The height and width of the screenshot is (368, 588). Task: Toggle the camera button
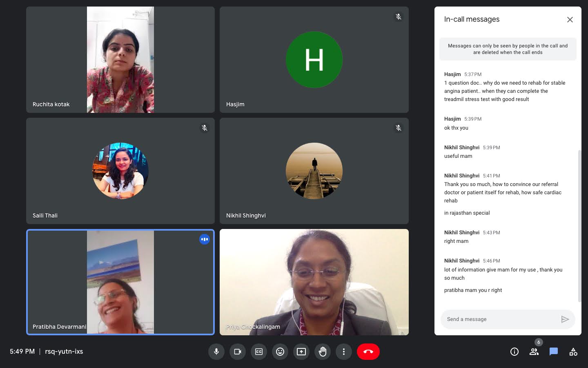238,352
